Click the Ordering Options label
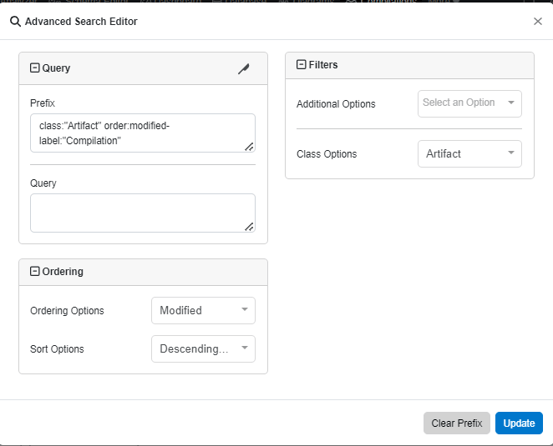The image size is (553, 446). click(x=67, y=311)
